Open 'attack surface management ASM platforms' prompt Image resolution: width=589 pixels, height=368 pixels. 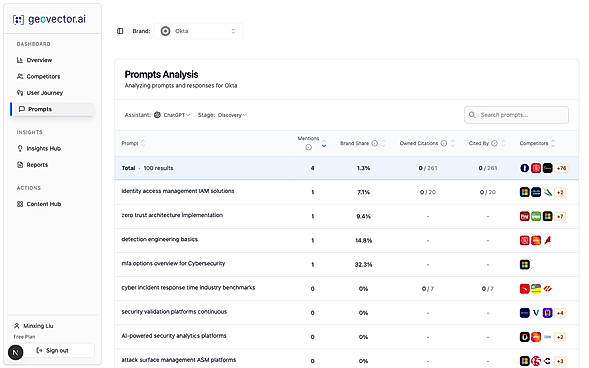[179, 360]
